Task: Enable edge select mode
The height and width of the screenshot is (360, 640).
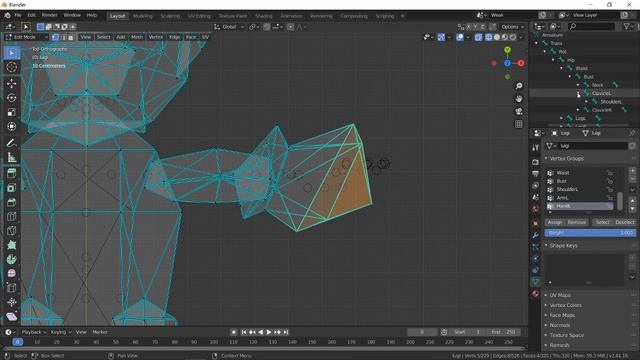Action: tap(63, 37)
